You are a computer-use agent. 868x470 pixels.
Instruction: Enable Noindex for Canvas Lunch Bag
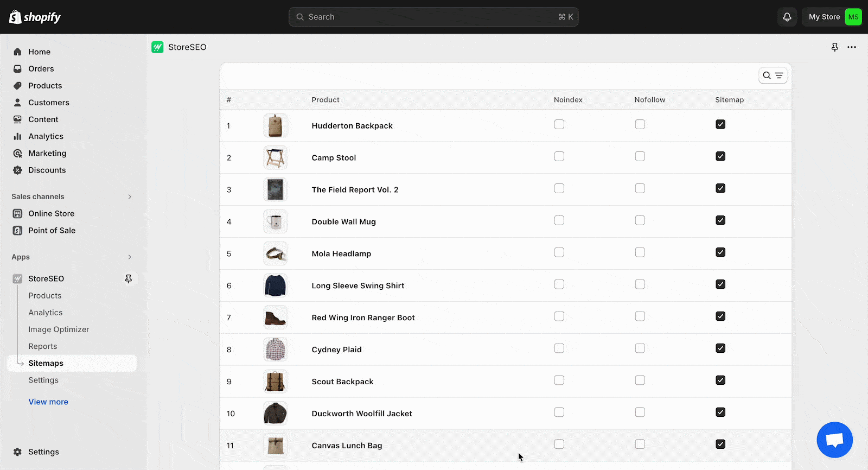(559, 444)
